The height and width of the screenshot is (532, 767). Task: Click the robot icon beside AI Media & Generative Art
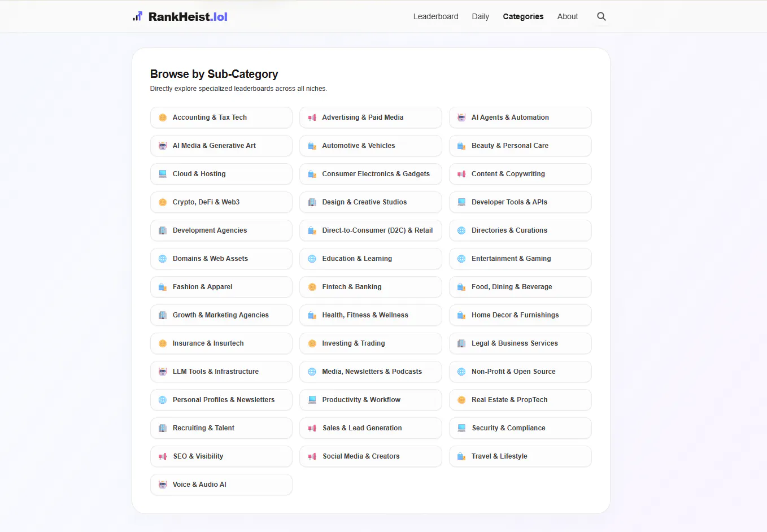(x=163, y=146)
